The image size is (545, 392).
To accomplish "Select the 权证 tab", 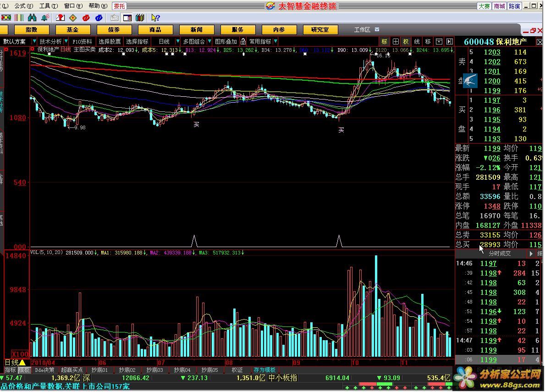I will (237, 370).
